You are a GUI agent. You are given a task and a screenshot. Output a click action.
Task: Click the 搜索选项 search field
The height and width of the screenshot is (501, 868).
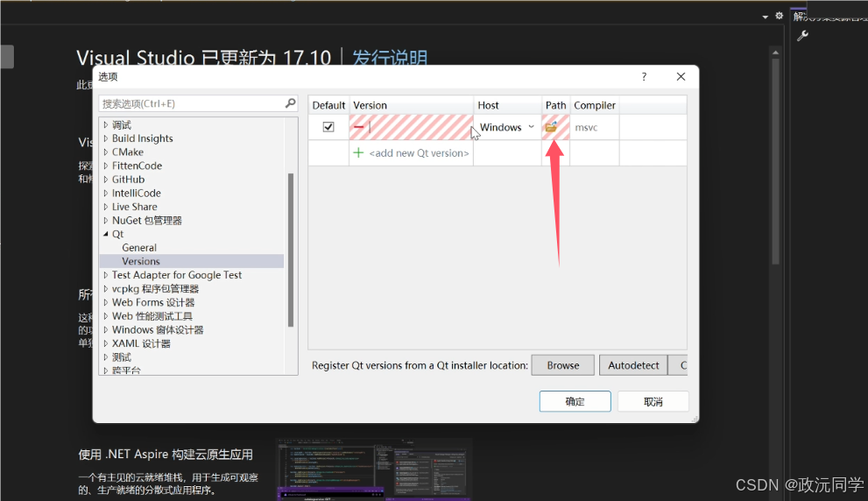tap(191, 103)
